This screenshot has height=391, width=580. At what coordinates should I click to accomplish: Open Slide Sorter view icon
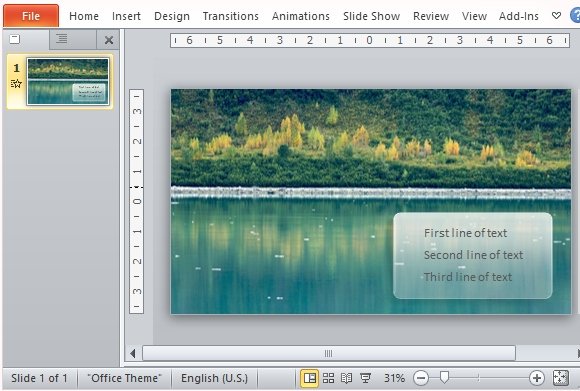tap(328, 378)
